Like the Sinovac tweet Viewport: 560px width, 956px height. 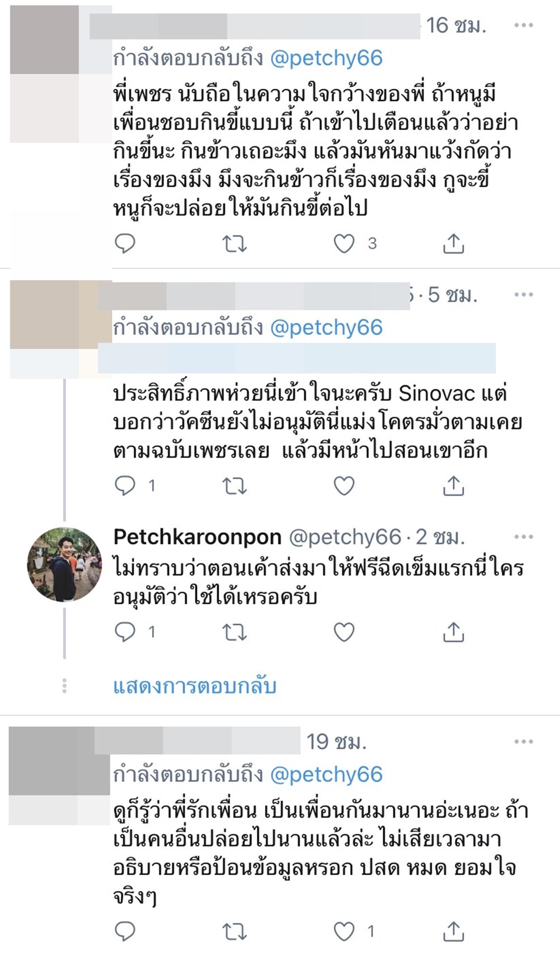click(x=344, y=486)
